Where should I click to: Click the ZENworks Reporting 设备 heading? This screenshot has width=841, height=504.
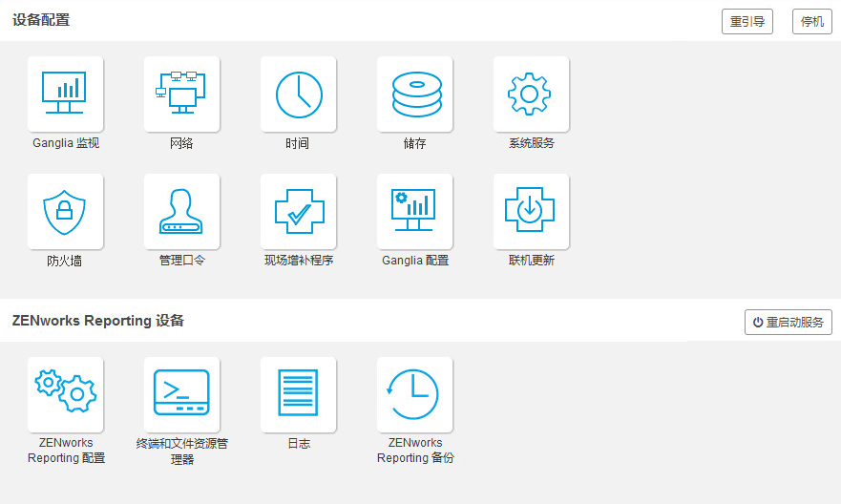click(98, 321)
